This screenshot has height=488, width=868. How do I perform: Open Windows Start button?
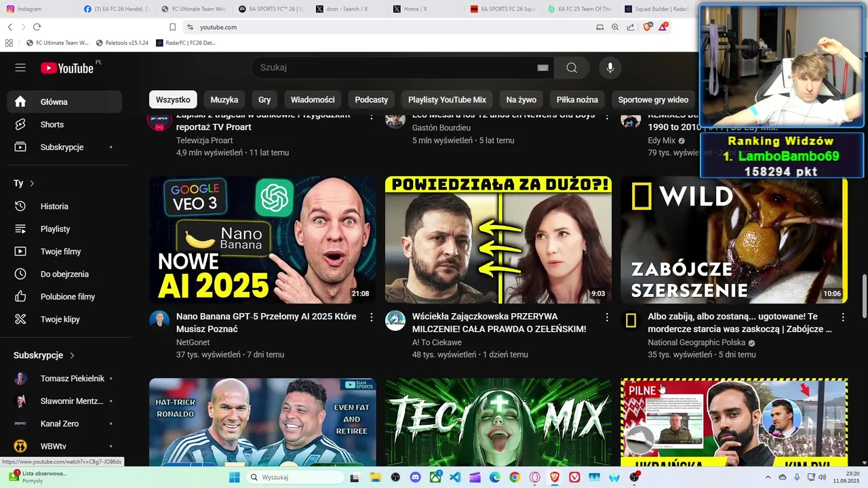(234, 477)
